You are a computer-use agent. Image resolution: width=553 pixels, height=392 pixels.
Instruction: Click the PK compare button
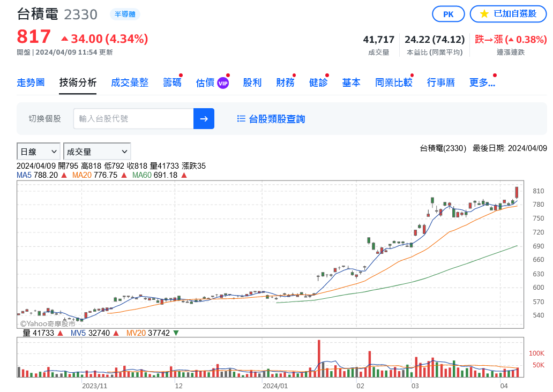coord(449,14)
